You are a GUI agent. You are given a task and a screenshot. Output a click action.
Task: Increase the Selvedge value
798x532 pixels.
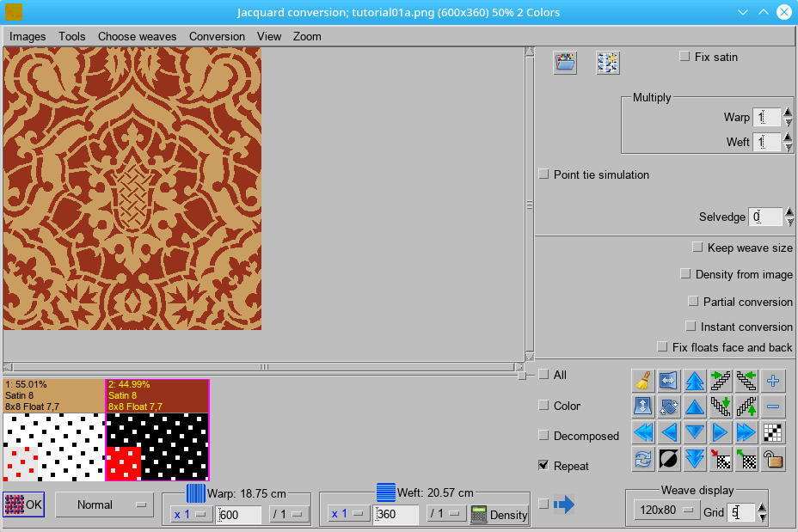click(x=789, y=212)
